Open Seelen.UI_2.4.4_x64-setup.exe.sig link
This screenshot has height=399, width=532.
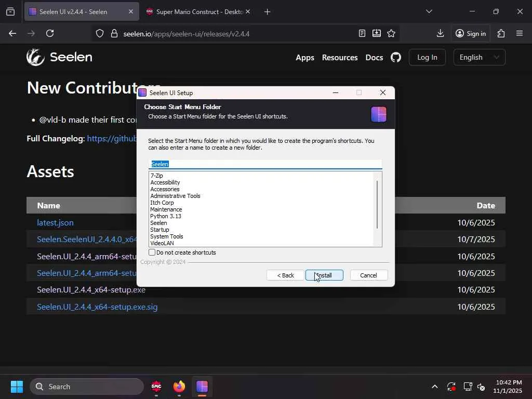click(x=97, y=307)
